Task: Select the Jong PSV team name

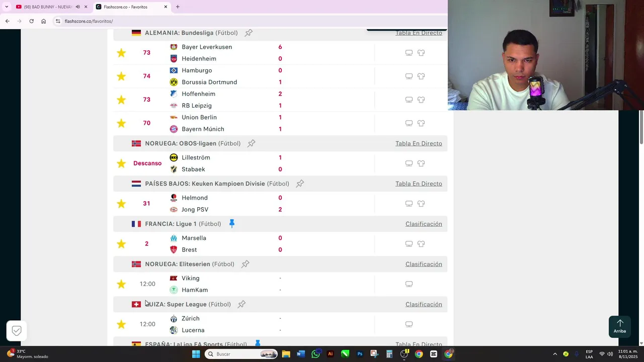Action: click(195, 210)
